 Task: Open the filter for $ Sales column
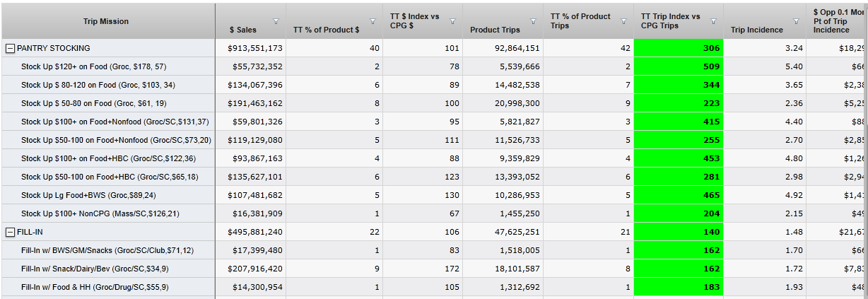(276, 20)
